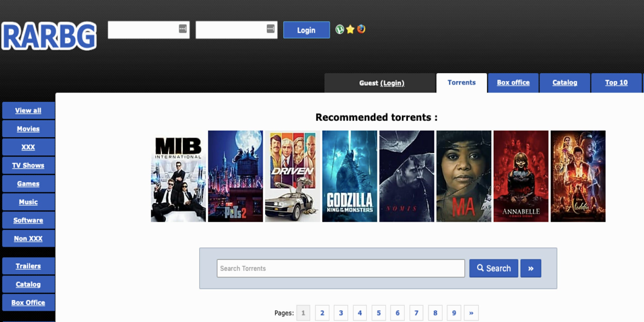644x322 pixels.
Task: Click password manager icon in second login field
Action: (x=270, y=29)
